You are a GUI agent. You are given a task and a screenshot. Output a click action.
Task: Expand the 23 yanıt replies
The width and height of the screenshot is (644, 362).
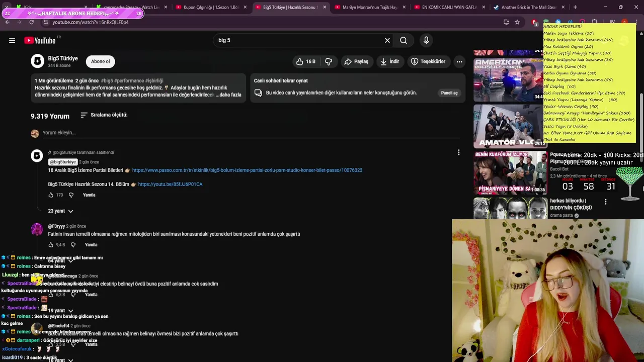60,211
